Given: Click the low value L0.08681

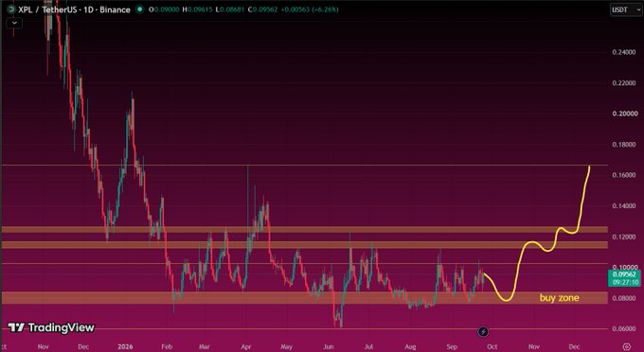Looking at the screenshot, I should (230, 9).
